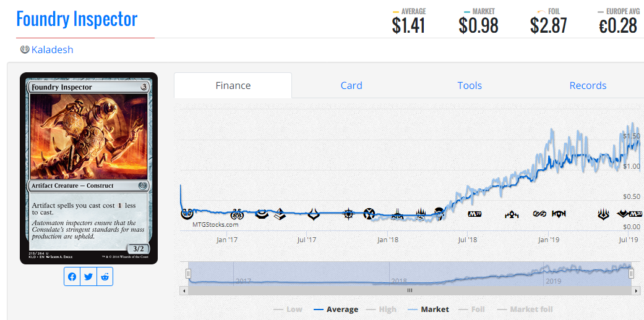Click the EUROPE AVG price €0.28

coord(618,26)
